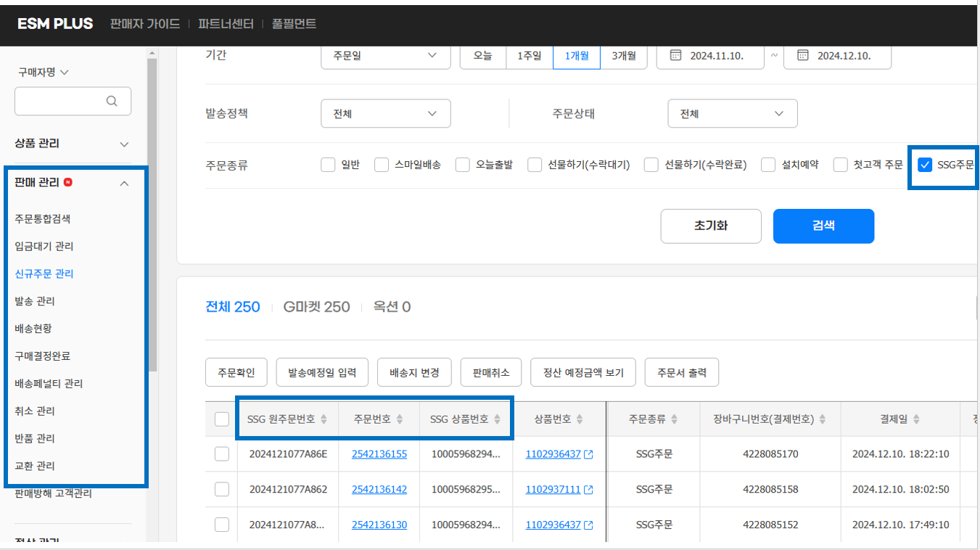Click the ESM PLUS logo
Image resolution: width=980 pixels, height=550 pixels.
[55, 23]
